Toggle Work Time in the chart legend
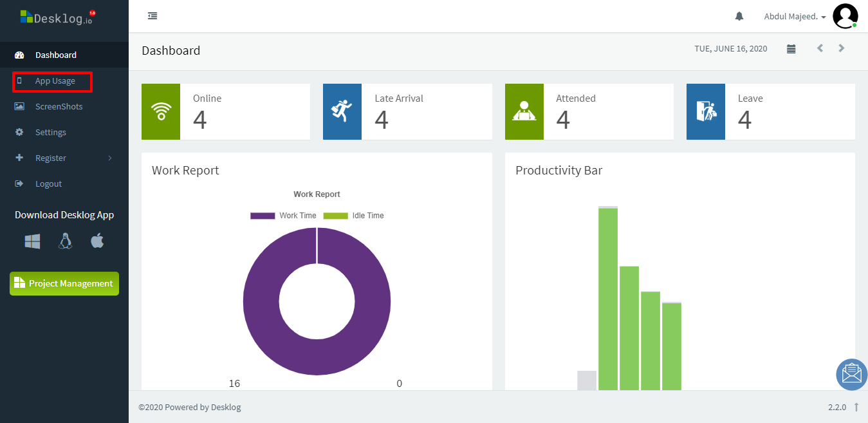The height and width of the screenshot is (423, 868). pyautogui.click(x=283, y=215)
